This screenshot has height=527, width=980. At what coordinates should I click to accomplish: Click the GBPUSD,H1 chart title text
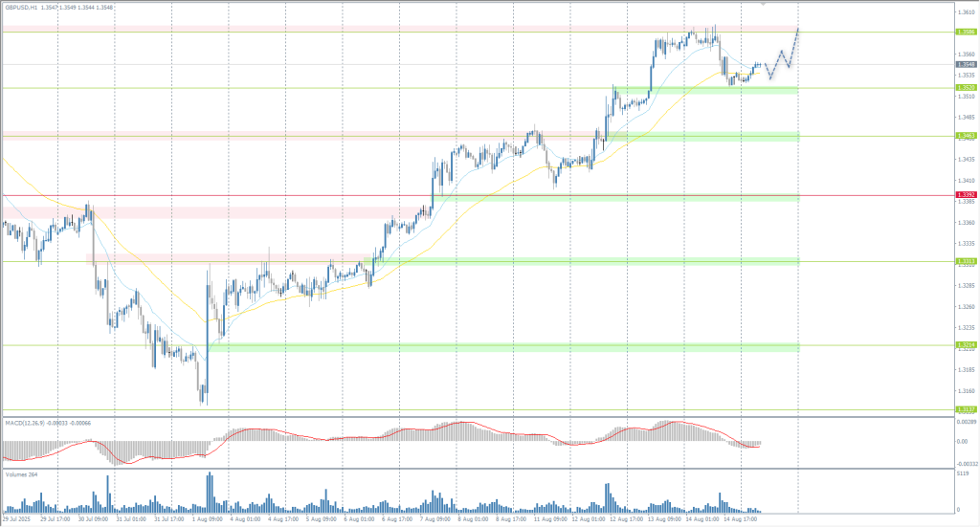click(x=25, y=5)
